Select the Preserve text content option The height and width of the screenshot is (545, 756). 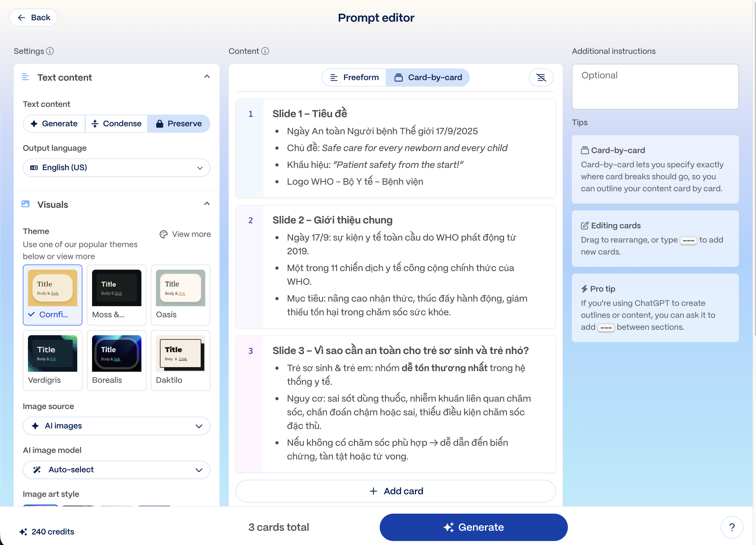(179, 124)
